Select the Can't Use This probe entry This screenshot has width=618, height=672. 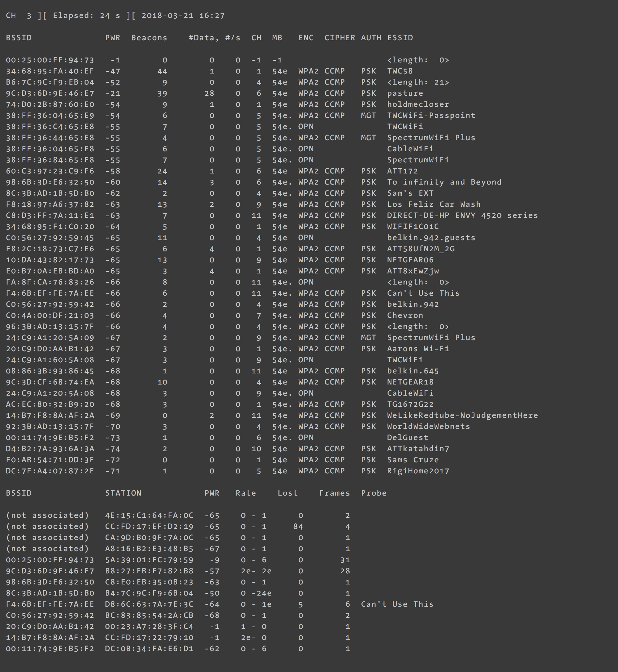point(397,604)
